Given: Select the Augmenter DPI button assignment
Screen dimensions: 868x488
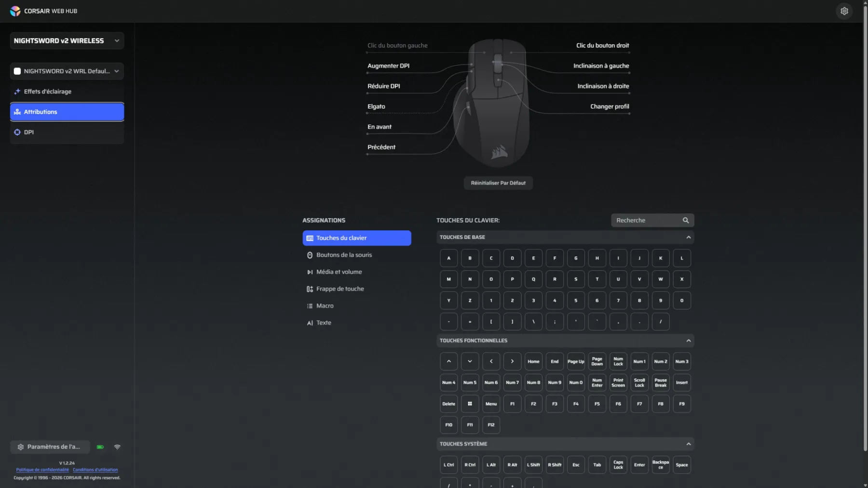Looking at the screenshot, I should pos(388,66).
